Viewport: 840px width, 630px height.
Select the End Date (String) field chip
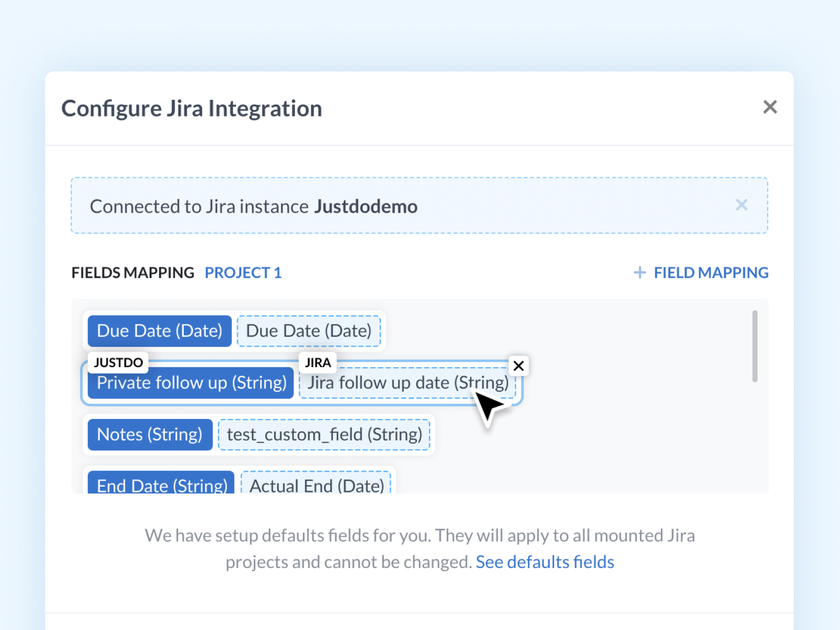161,484
